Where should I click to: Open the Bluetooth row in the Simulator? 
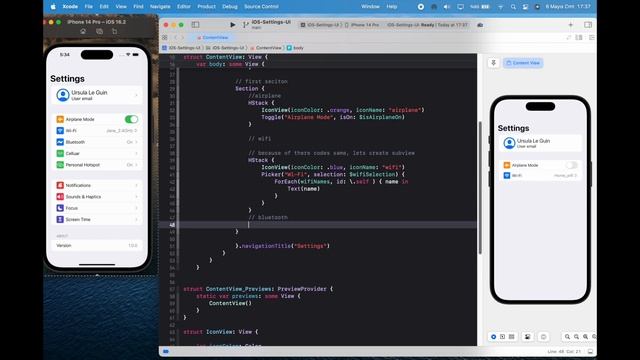[97, 142]
